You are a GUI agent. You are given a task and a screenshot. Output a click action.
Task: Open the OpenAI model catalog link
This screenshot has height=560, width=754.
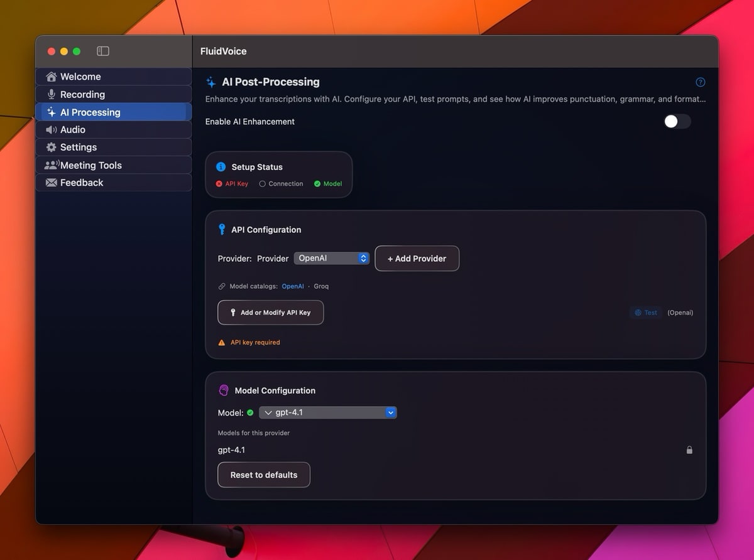click(292, 286)
